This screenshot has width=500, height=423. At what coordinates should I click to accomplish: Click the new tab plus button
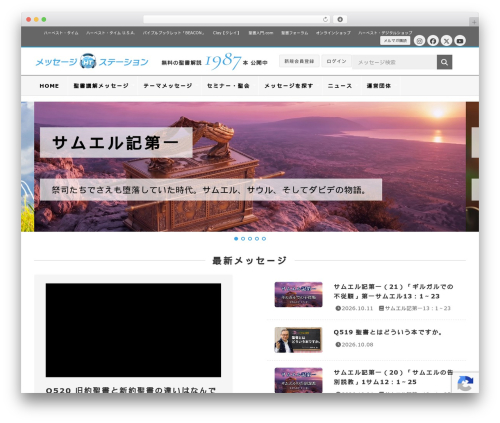[x=474, y=22]
